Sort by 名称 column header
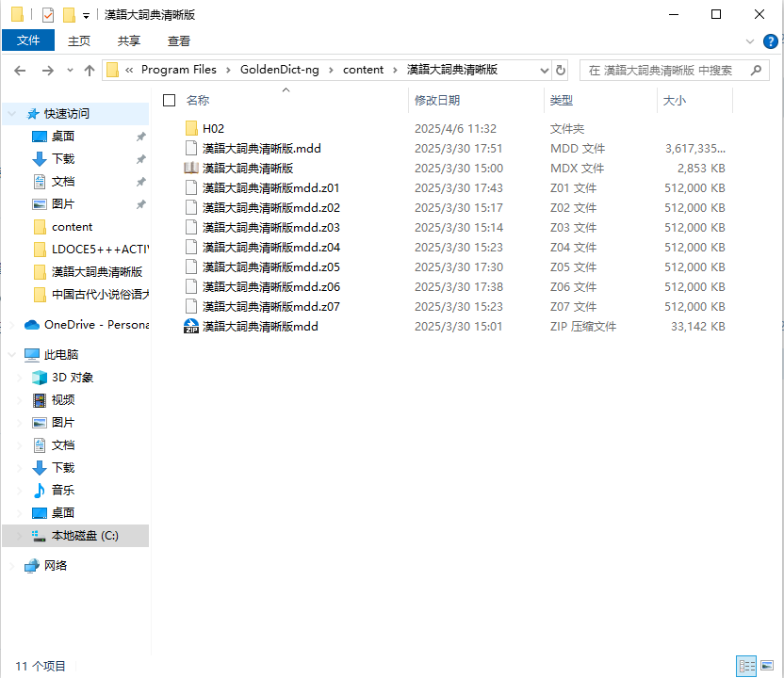This screenshot has height=678, width=784. [198, 101]
